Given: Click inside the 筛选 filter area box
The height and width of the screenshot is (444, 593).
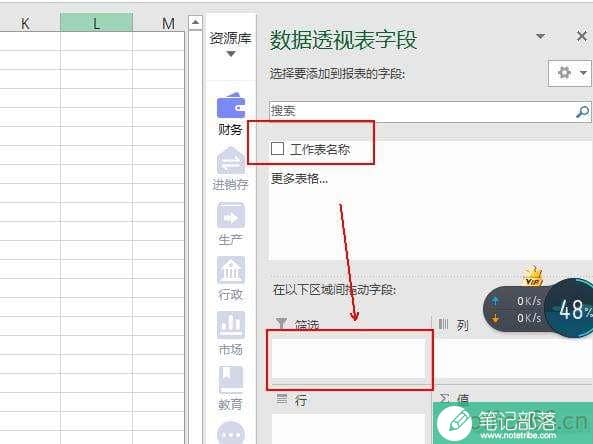Looking at the screenshot, I should [x=349, y=358].
